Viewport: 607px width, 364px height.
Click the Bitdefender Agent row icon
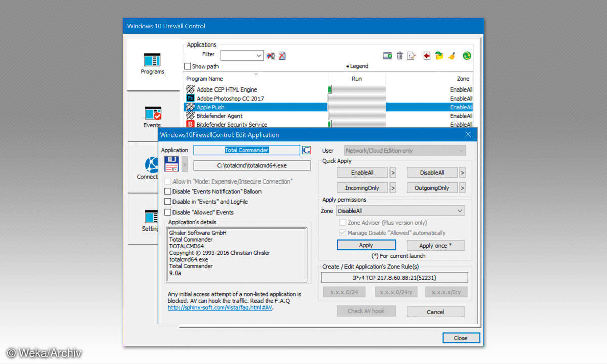(x=190, y=116)
